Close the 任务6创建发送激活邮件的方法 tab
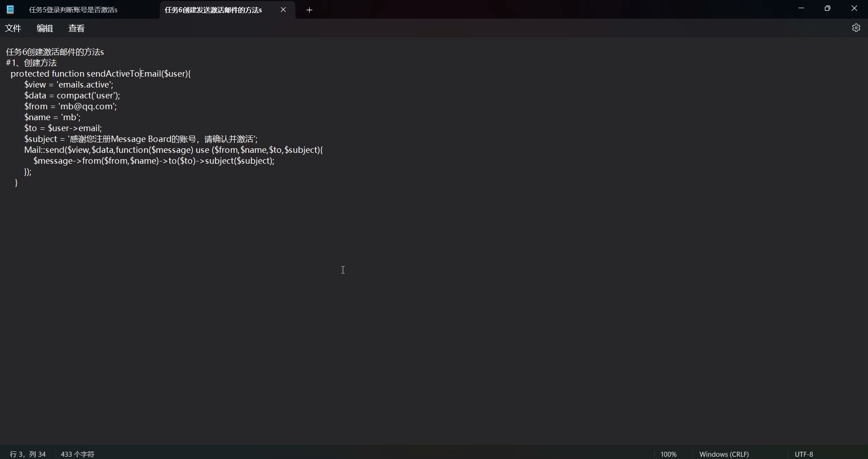 (x=284, y=10)
